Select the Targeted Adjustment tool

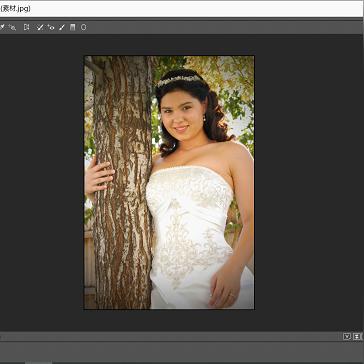tap(12, 27)
